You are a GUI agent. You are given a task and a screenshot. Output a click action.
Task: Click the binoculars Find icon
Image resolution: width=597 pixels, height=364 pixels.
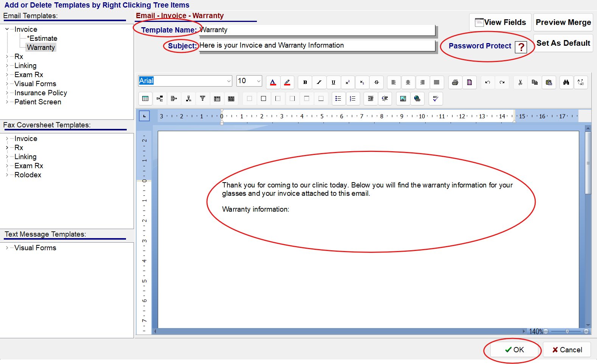[x=566, y=82]
